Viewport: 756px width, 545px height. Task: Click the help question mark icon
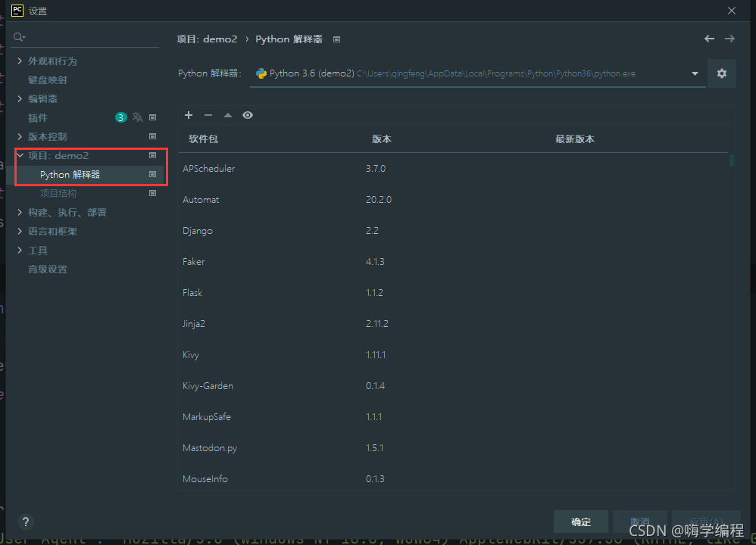(x=26, y=522)
